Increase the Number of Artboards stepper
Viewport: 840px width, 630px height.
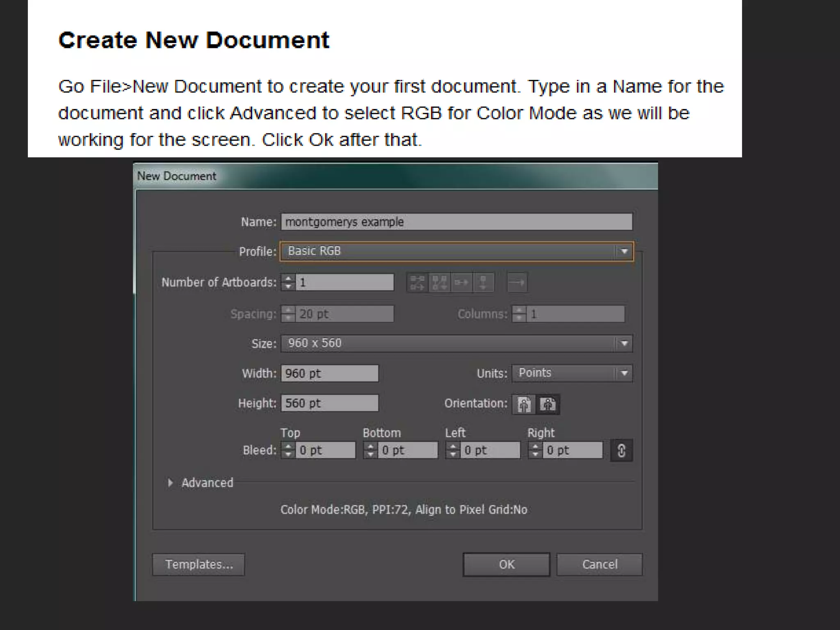[288, 278]
